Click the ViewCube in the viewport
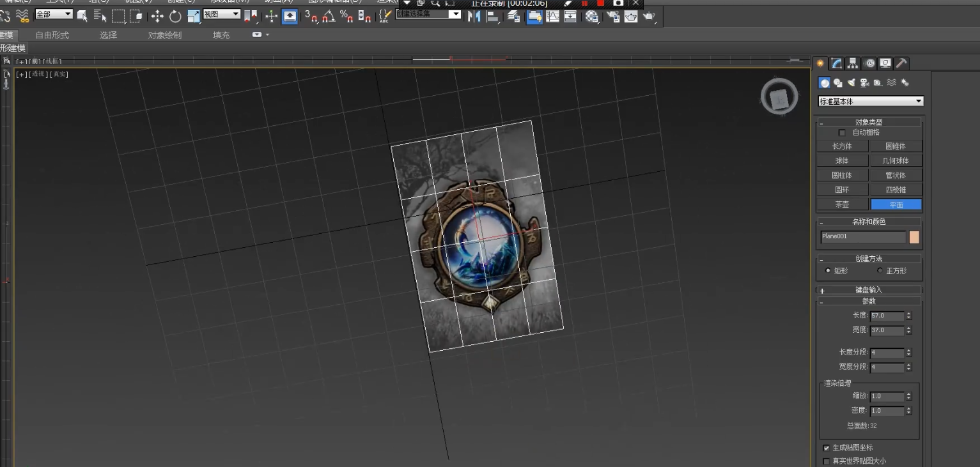 [779, 98]
